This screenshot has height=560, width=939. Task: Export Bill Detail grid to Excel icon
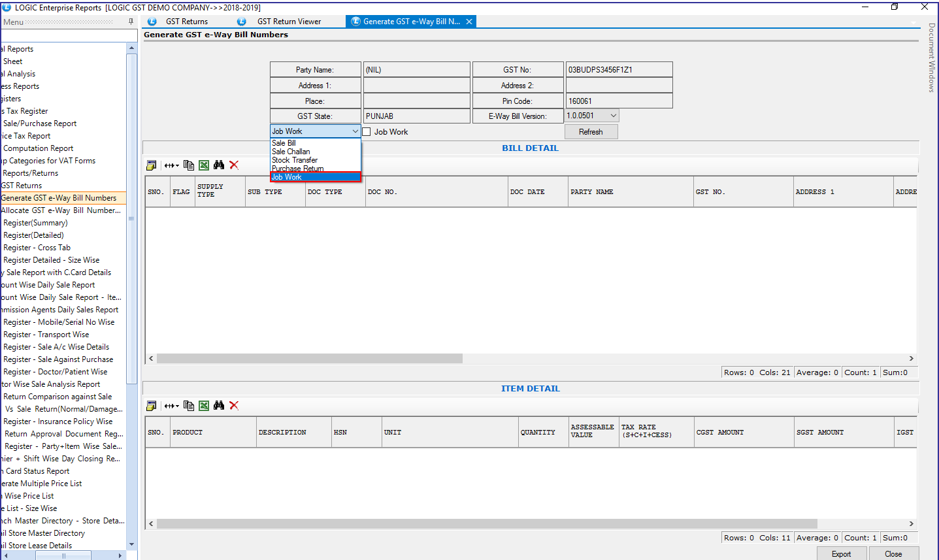pos(204,165)
